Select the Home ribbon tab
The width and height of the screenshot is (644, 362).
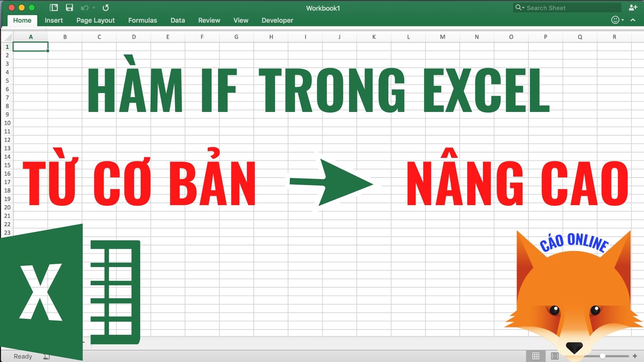(x=22, y=20)
